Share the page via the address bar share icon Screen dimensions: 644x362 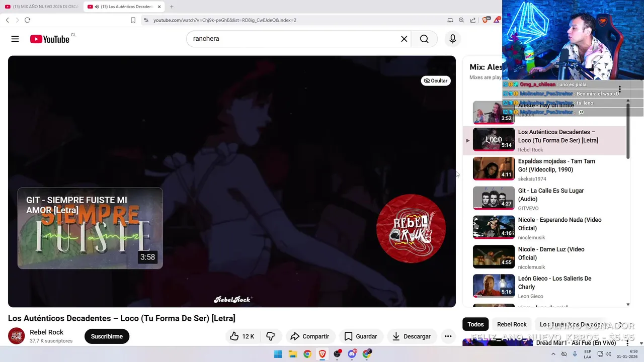pos(473,20)
